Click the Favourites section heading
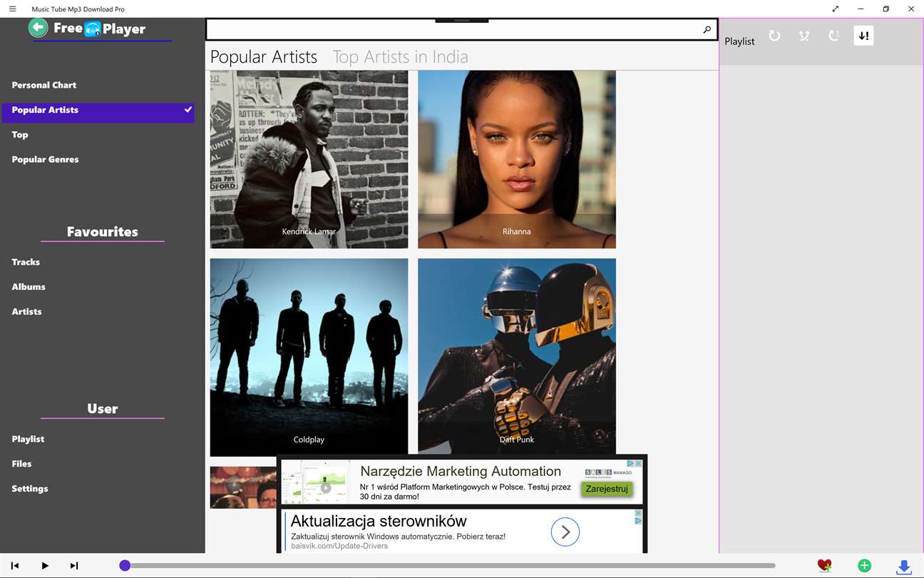 pyautogui.click(x=103, y=231)
